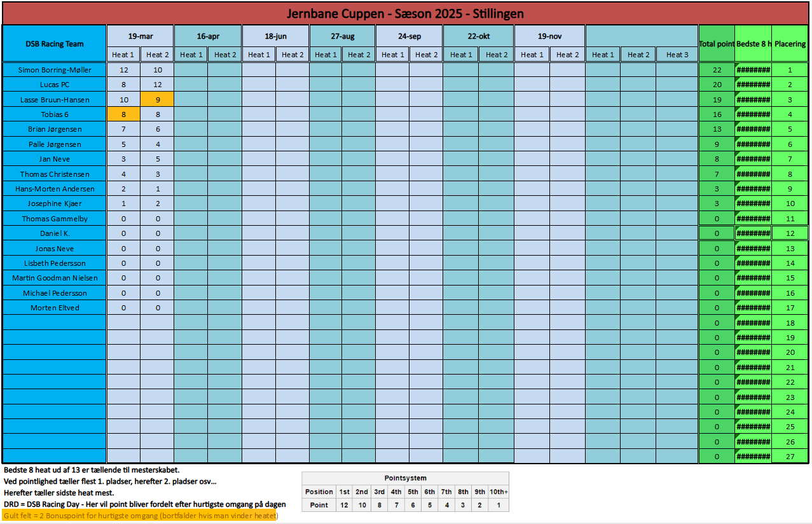Select the total point value 22
The width and height of the screenshot is (812, 524).
click(x=717, y=70)
